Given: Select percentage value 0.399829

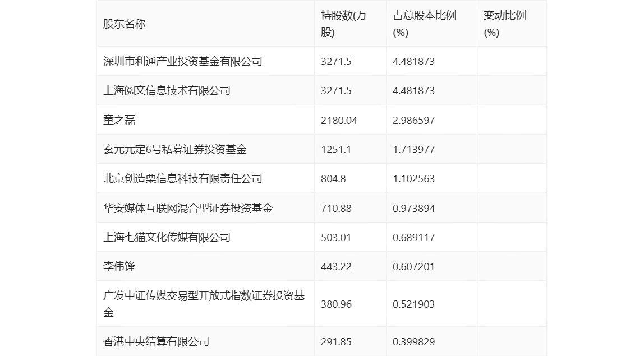Looking at the screenshot, I should pyautogui.click(x=413, y=341).
